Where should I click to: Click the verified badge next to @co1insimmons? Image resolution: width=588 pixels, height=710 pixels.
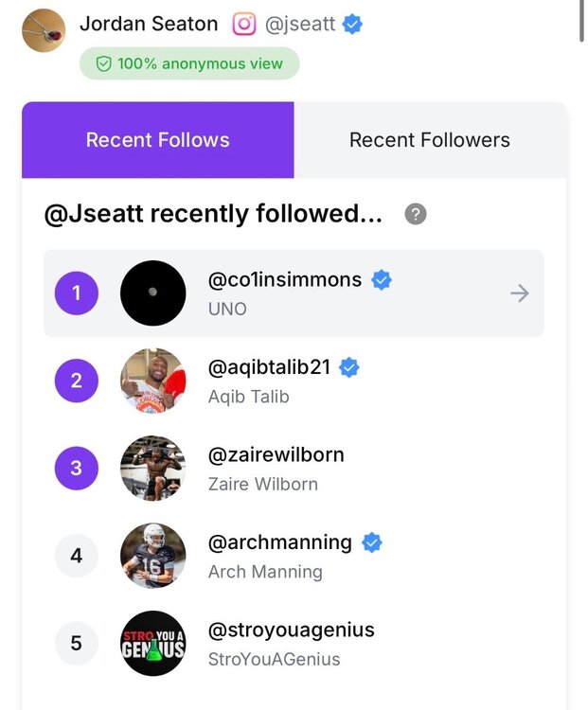click(382, 279)
